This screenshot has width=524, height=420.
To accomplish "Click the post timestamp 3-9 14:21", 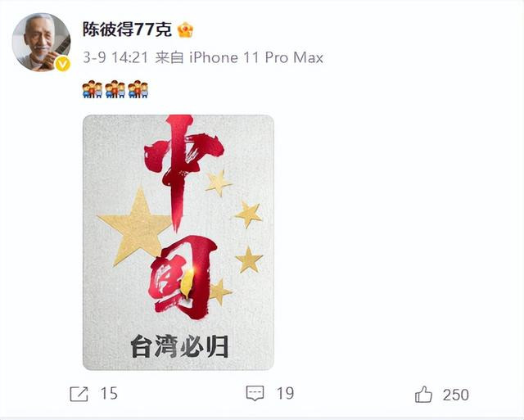I will click(x=115, y=58).
